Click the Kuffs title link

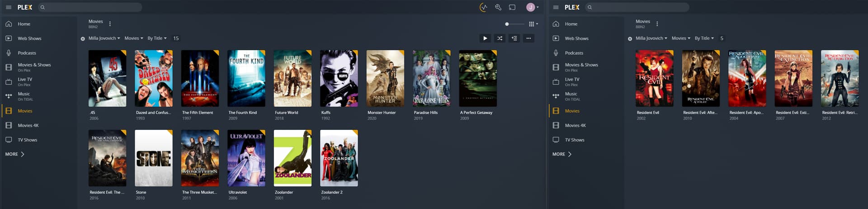tap(326, 113)
